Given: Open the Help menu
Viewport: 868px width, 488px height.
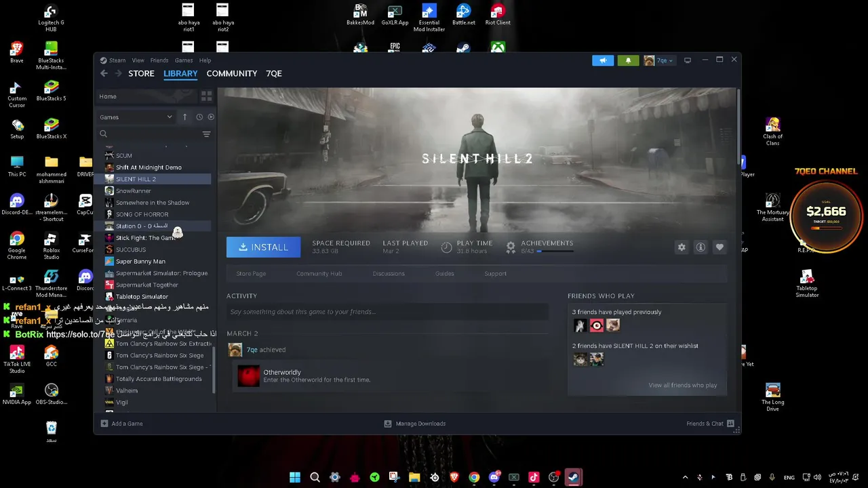Looking at the screenshot, I should tap(205, 60).
